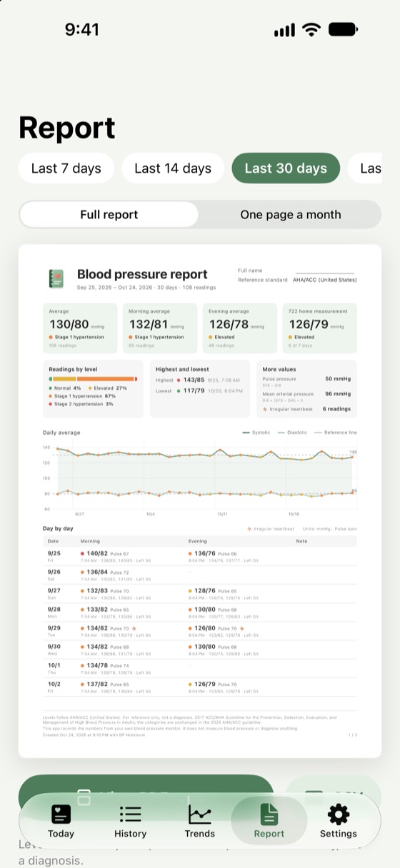Tap the Full name blank line field
The width and height of the screenshot is (400, 868).
click(325, 271)
